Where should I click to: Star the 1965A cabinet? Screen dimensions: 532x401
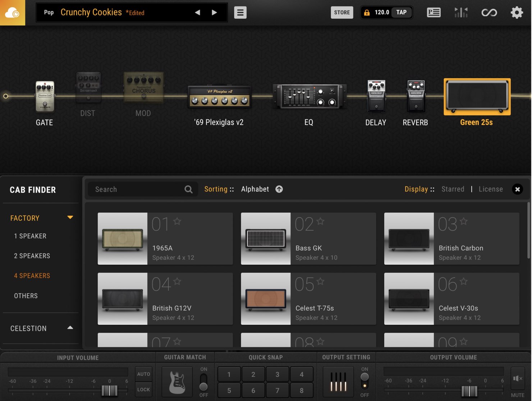(177, 221)
